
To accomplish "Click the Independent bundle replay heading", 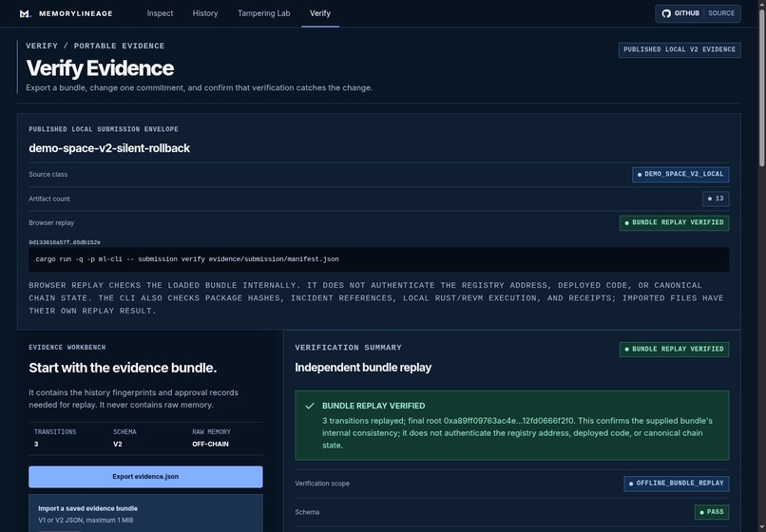I will tap(363, 368).
